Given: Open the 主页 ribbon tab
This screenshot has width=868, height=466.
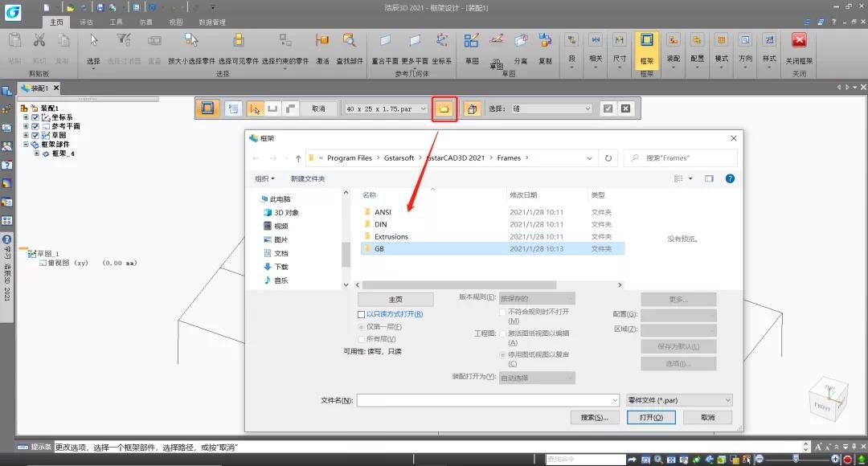Looking at the screenshot, I should [56, 22].
